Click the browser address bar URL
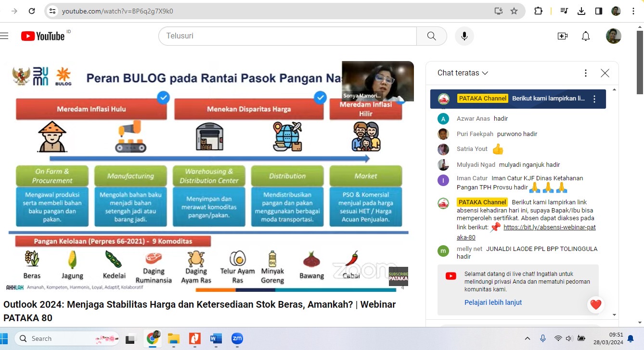Screen dimensions: 644x350 coord(117,11)
